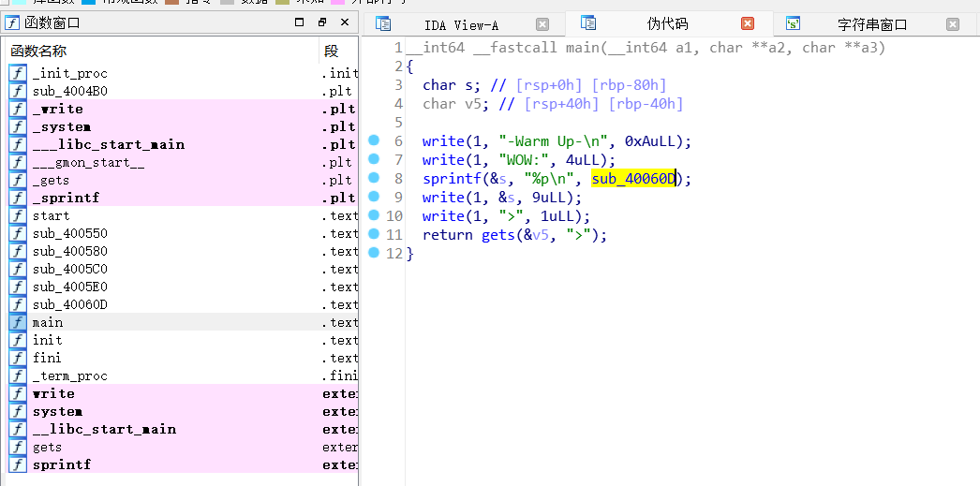Viewport: 980px width, 486px height.
Task: Sort by 段 segment column header
Action: point(338,52)
